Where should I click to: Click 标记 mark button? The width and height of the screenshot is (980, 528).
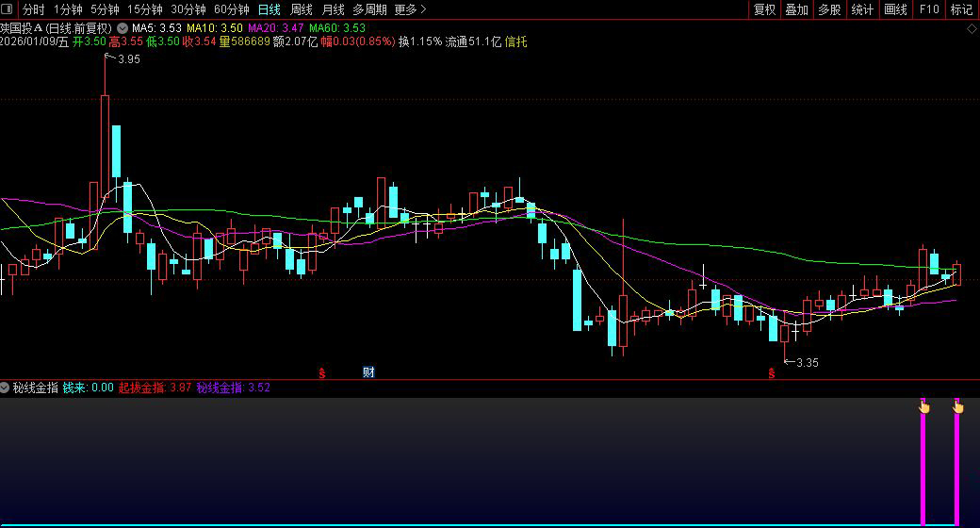pos(961,9)
